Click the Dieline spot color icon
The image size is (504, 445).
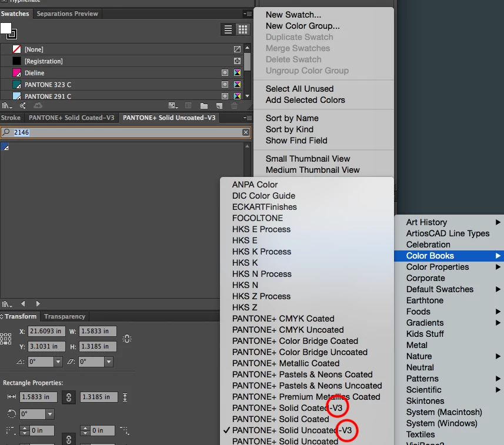tap(225, 73)
